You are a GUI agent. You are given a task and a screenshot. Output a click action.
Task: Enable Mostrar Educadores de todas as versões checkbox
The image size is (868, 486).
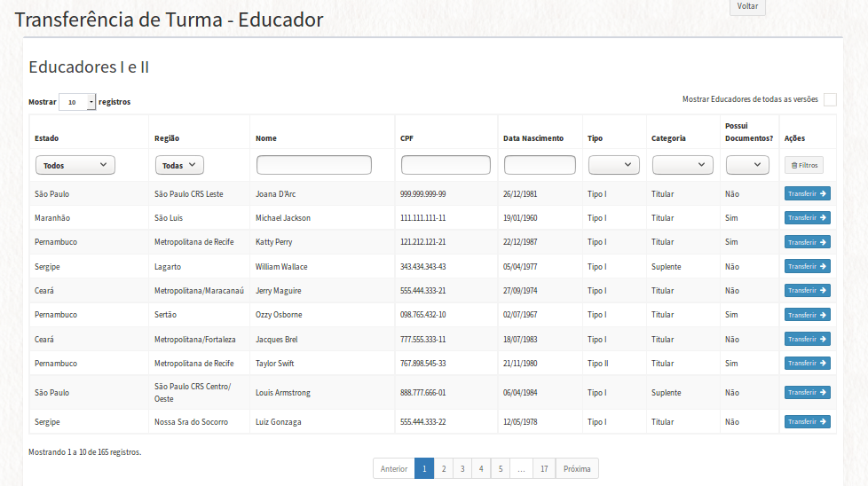point(830,99)
